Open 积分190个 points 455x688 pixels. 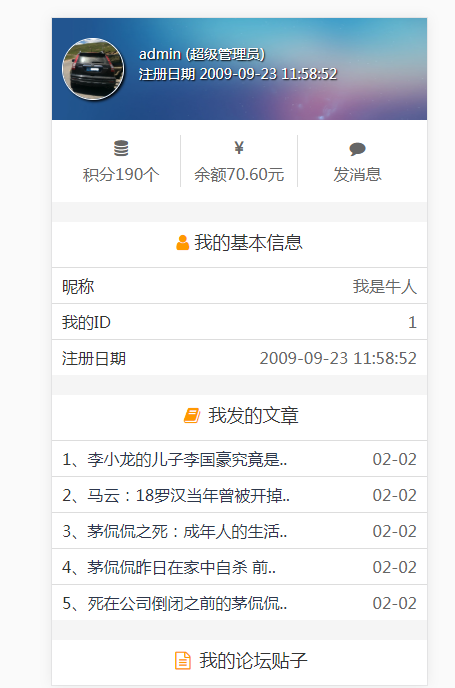point(121,175)
